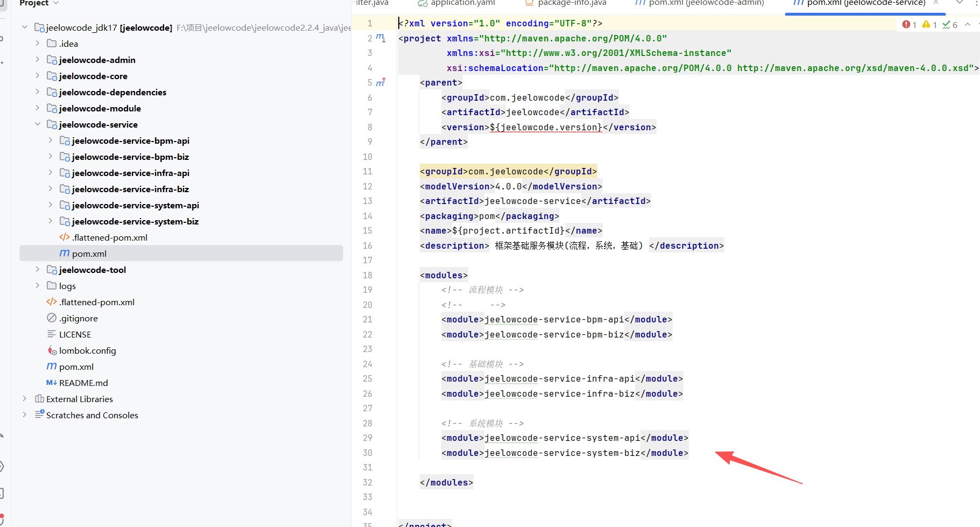This screenshot has width=980, height=527.
Task: Expand the jeelowcode-service-bpm-api folder
Action: [x=50, y=140]
